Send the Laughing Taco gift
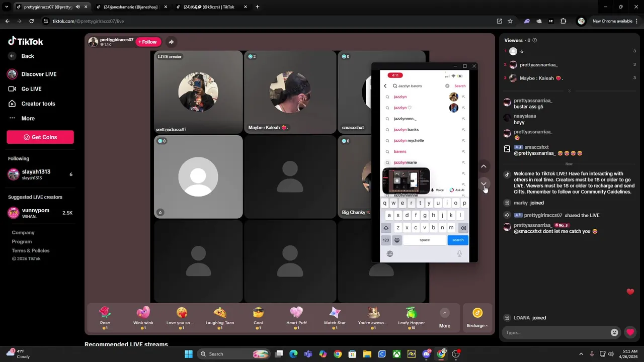This screenshot has height=362, width=644. coord(220,318)
